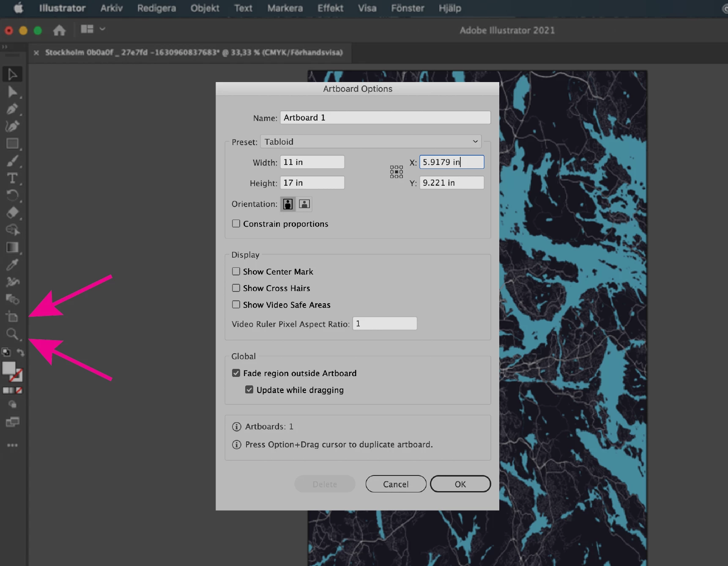
Task: Select the Shape Builder tool
Action: click(12, 230)
